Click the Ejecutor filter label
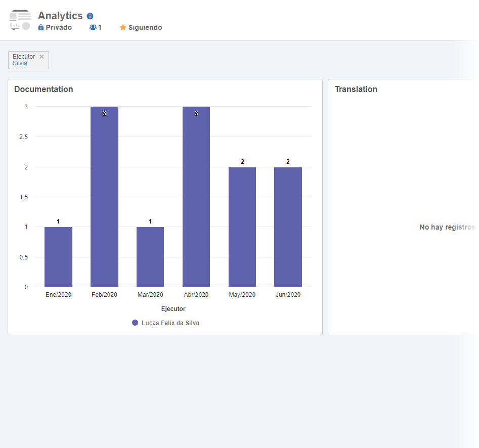Image resolution: width=479 pixels, height=448 pixels. [x=24, y=57]
